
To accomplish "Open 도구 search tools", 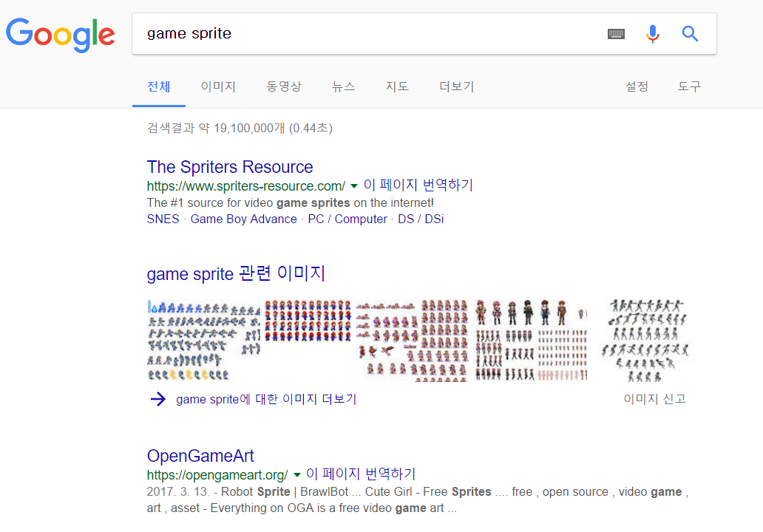I will pos(689,86).
